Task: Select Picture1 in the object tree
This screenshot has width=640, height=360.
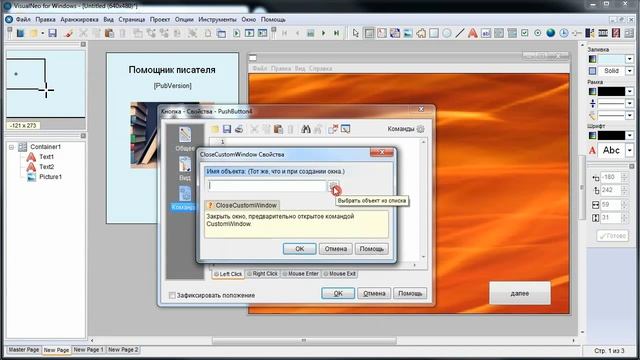Action: (51, 177)
